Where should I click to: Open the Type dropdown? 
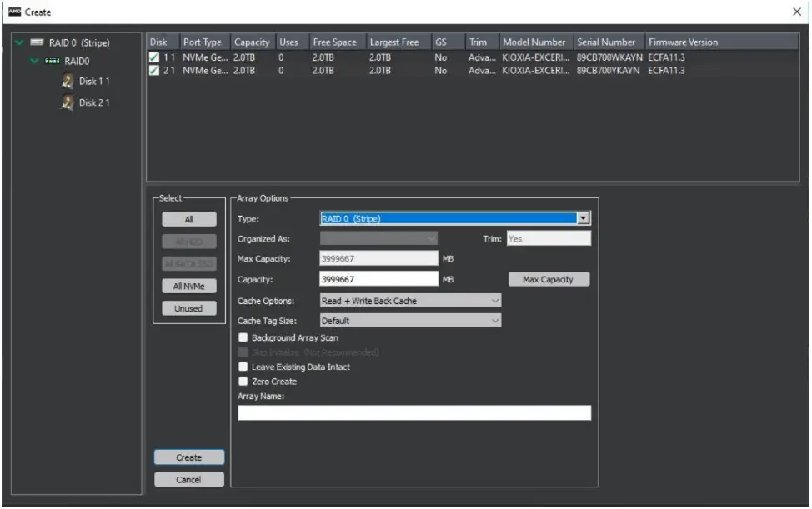[x=583, y=218]
